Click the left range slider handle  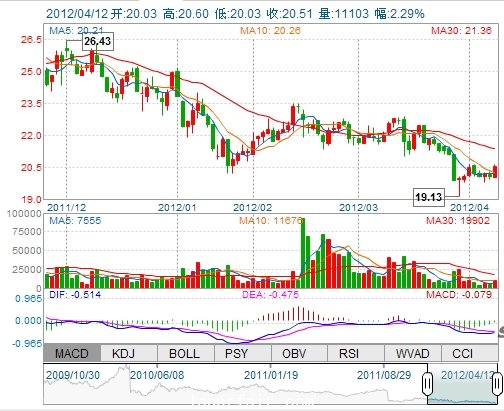pos(427,383)
